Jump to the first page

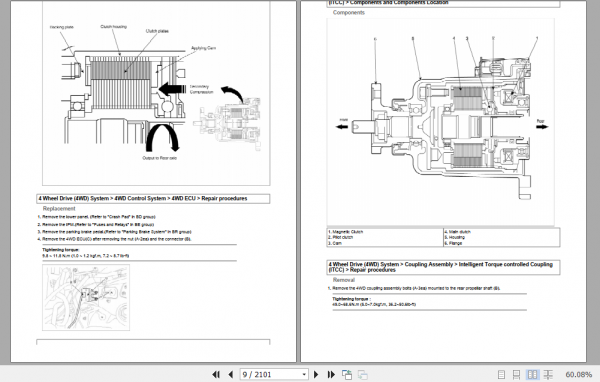(x=216, y=374)
